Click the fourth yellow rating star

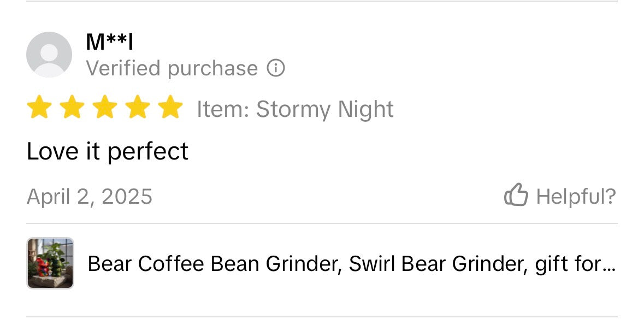tap(138, 107)
